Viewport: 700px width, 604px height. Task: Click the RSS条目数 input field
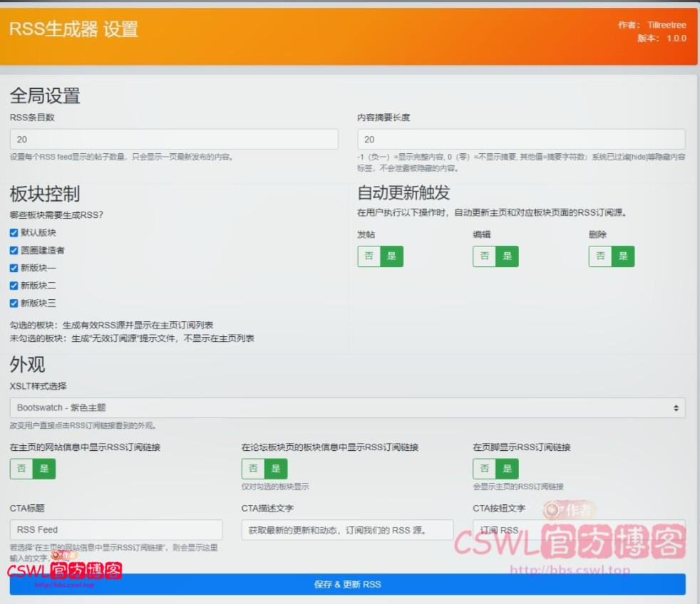pyautogui.click(x=173, y=139)
